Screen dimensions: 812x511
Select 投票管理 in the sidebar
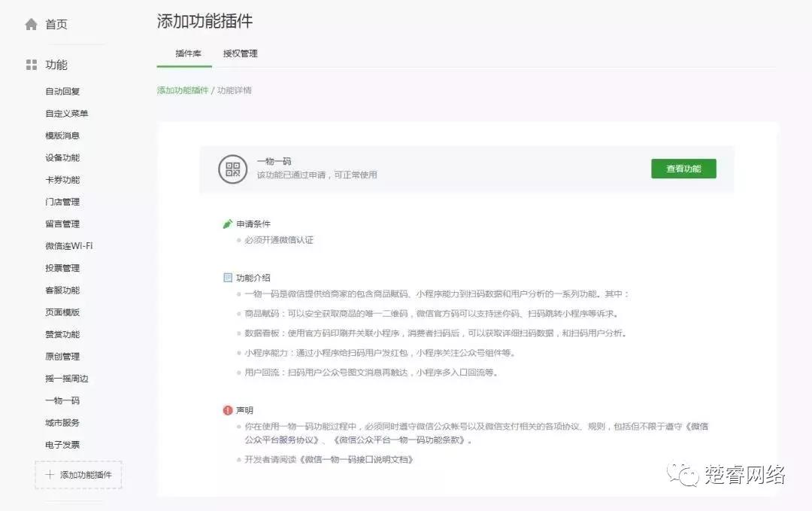pyautogui.click(x=62, y=268)
